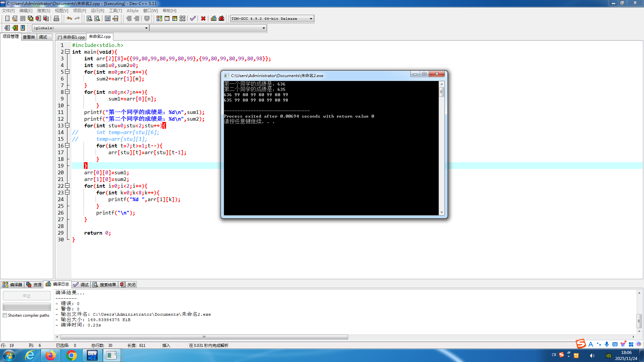644x362 pixels.
Task: Toggle Shorten compiler paths checkbox
Action: pyautogui.click(x=5, y=315)
